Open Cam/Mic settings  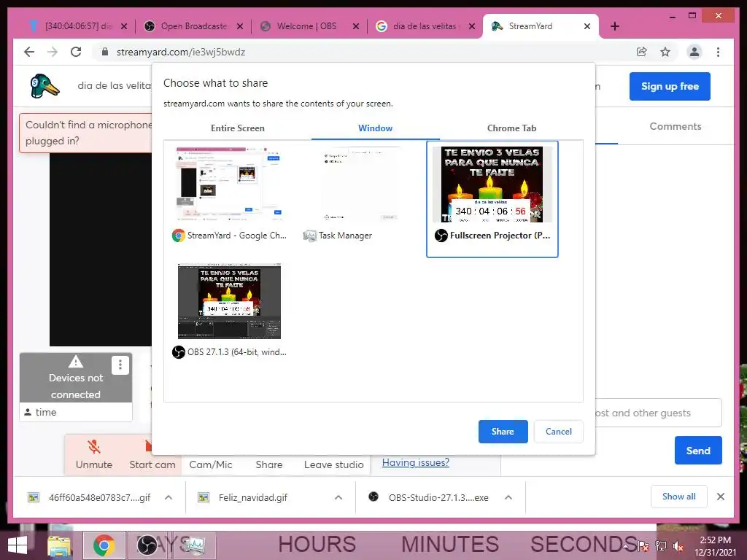211,464
